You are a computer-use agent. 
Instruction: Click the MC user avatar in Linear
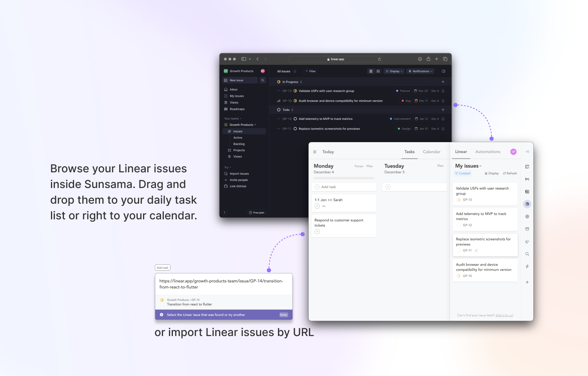pyautogui.click(x=263, y=71)
